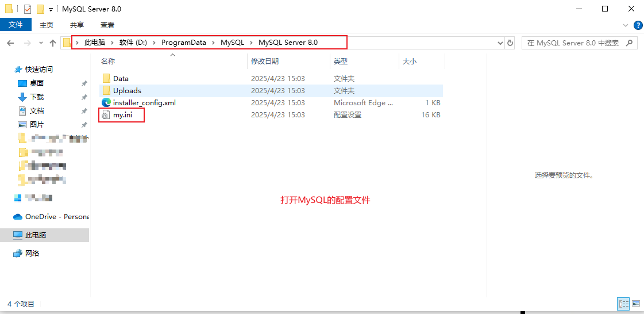This screenshot has height=314, width=644.
Task: Switch to large icons view layout
Action: point(636,304)
